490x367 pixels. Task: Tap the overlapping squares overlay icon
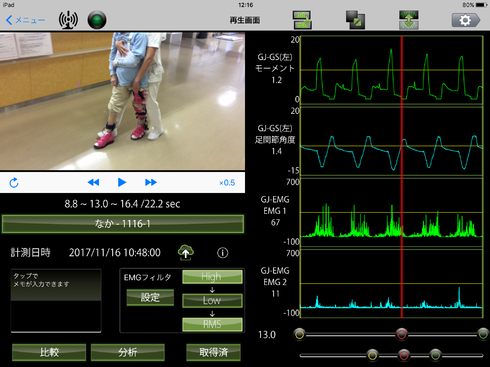[355, 20]
